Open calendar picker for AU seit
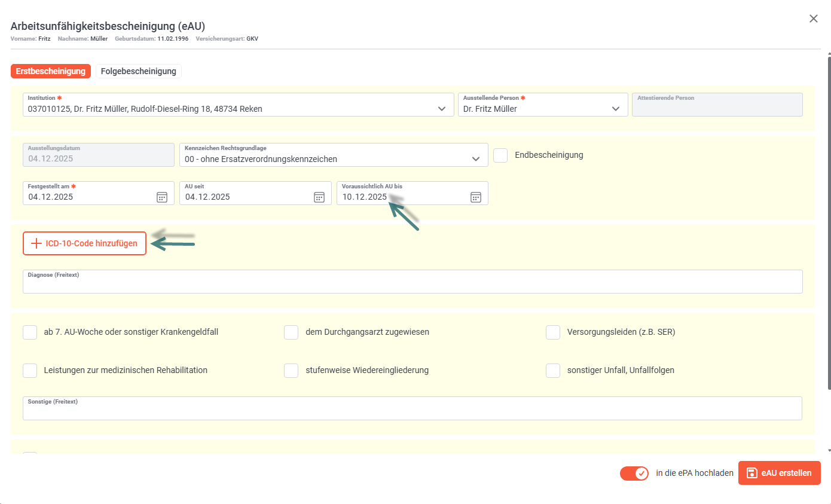 tap(319, 197)
